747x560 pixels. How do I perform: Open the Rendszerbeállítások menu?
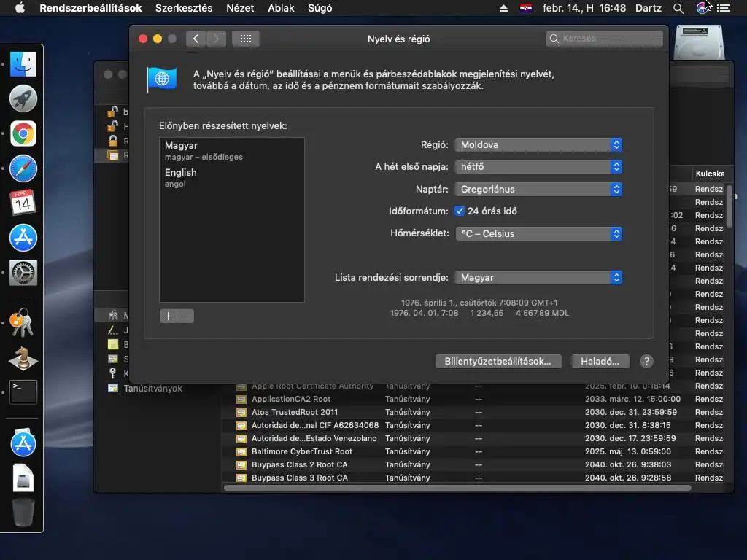[x=90, y=8]
